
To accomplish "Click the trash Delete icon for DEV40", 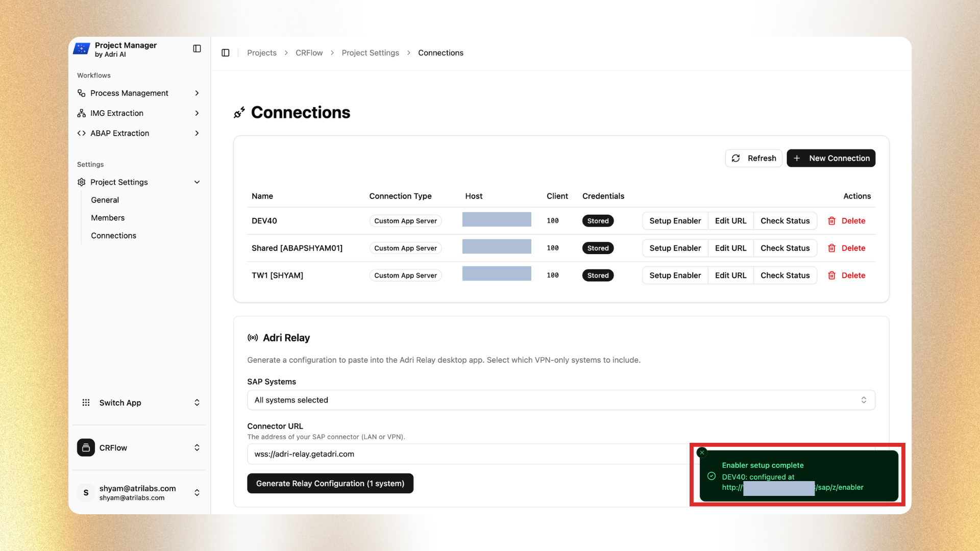I will [x=831, y=221].
